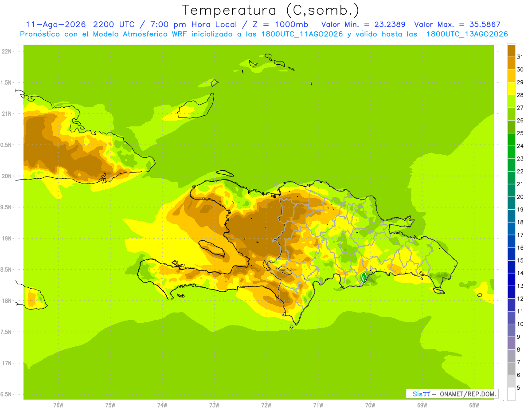Click the legend value '12'

pos(520,299)
